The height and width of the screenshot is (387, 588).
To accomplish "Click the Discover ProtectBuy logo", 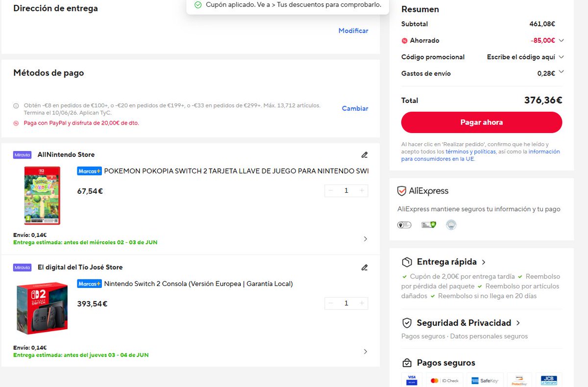I will tap(519, 380).
